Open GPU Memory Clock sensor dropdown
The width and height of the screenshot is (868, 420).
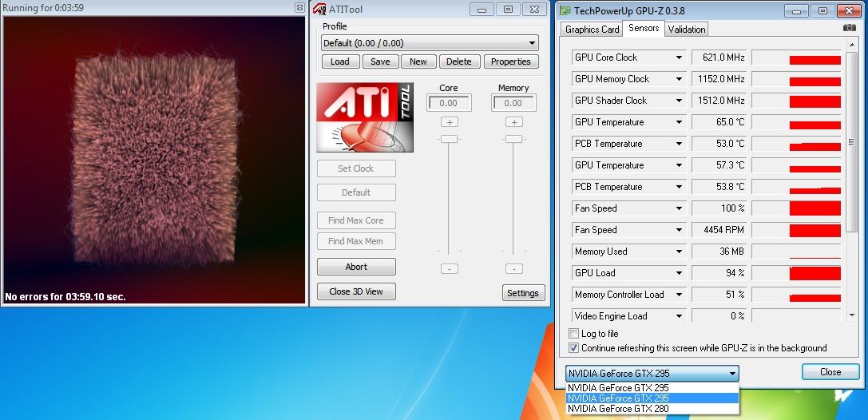679,79
